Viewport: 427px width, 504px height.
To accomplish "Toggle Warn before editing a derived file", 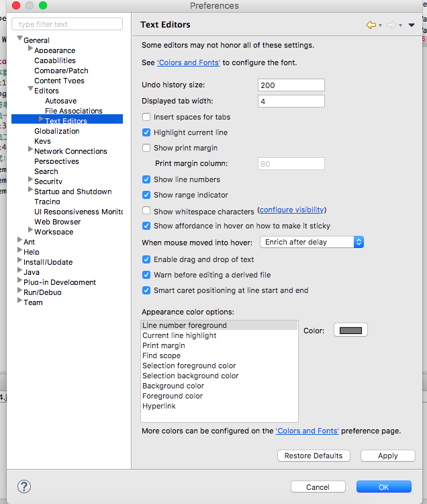I will tap(146, 275).
